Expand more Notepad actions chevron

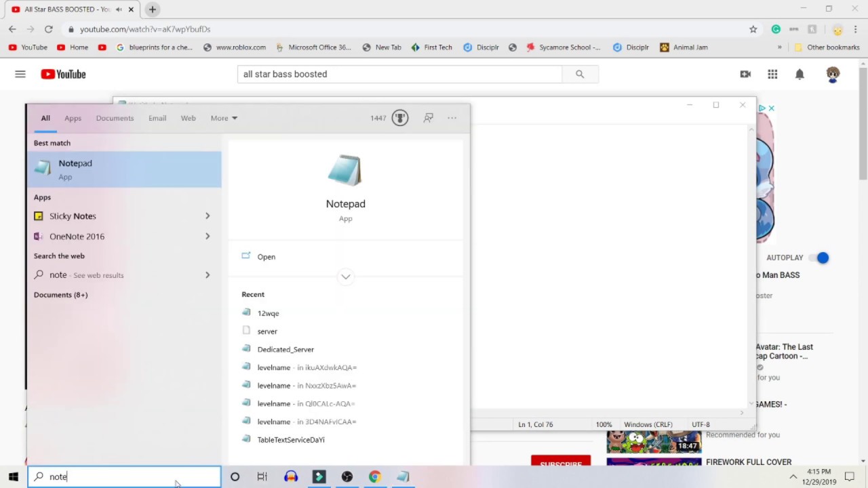coord(346,277)
